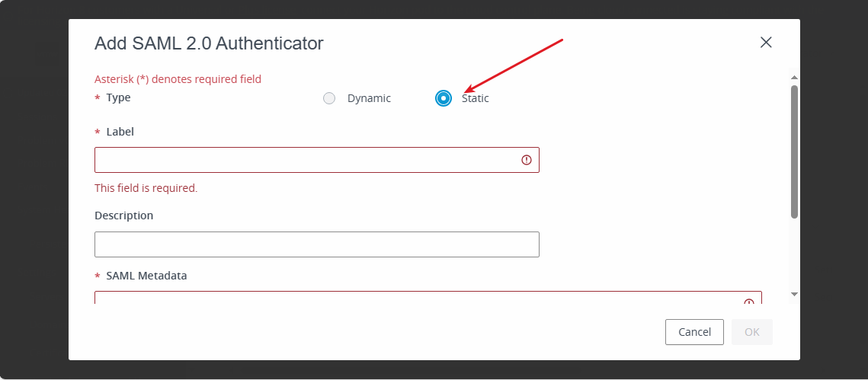The height and width of the screenshot is (380, 868).
Task: Click the error icon inside Label field
Action: click(x=527, y=160)
